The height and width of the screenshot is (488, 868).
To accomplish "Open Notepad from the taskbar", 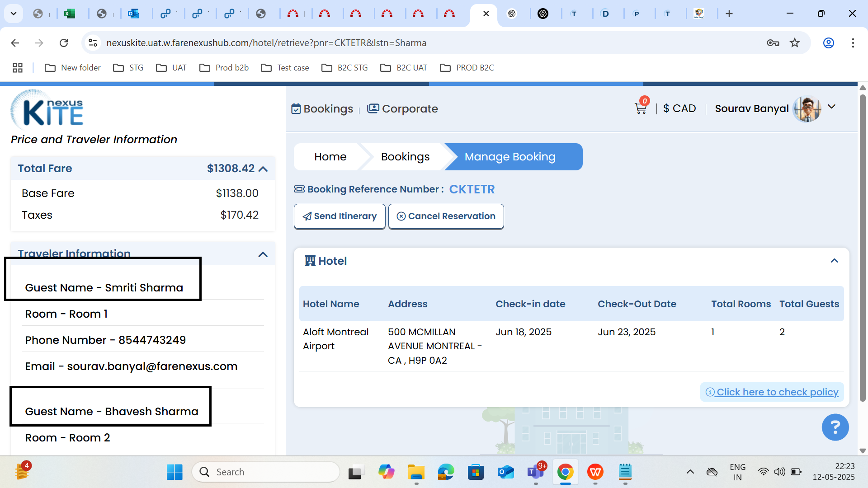I will 625,472.
